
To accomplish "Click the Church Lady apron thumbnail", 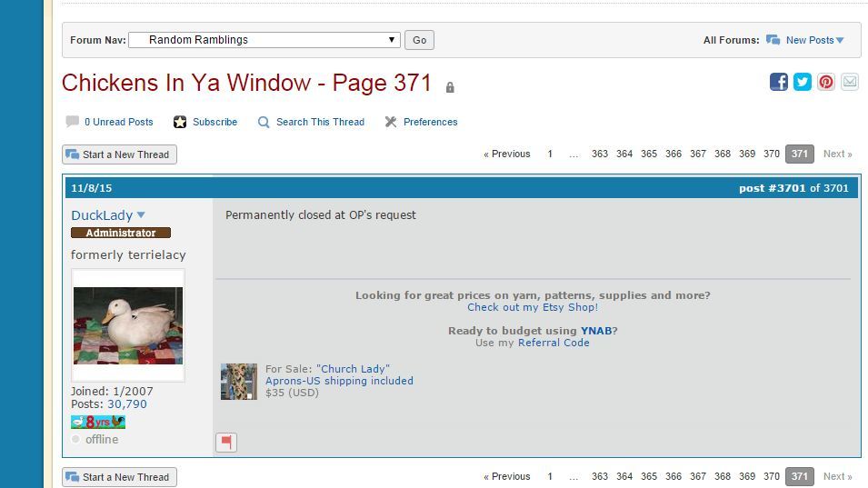I will (x=239, y=382).
